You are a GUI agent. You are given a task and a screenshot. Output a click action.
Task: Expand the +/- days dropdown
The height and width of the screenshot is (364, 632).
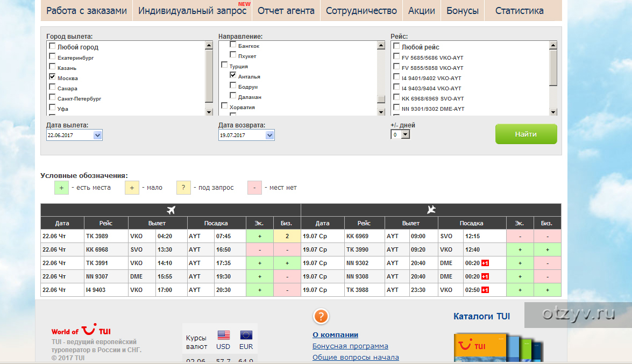[x=405, y=134]
